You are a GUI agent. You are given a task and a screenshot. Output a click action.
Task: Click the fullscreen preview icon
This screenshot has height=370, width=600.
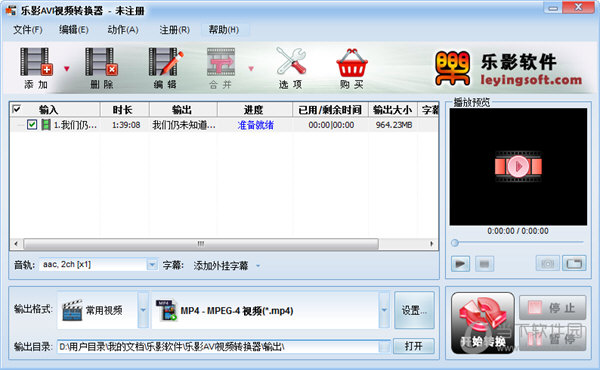pyautogui.click(x=574, y=264)
